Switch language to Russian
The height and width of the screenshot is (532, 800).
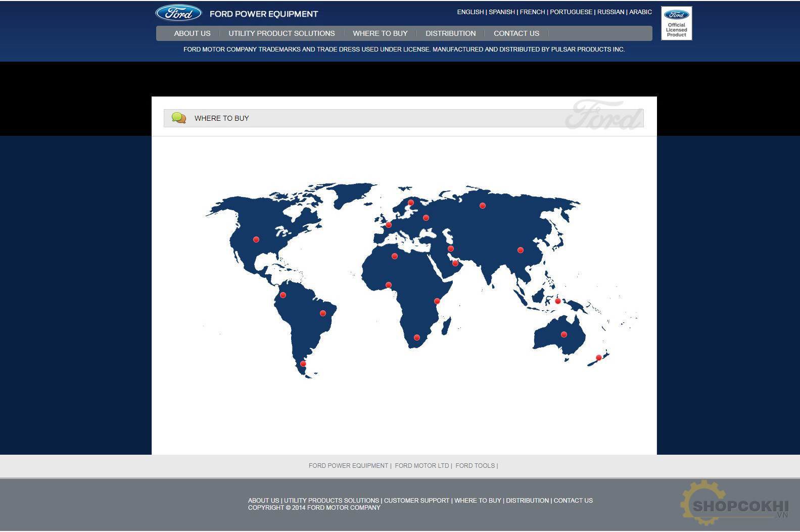[611, 12]
